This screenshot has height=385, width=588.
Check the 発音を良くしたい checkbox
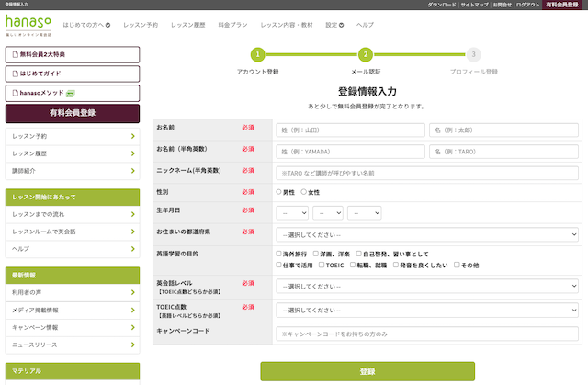[396, 265]
